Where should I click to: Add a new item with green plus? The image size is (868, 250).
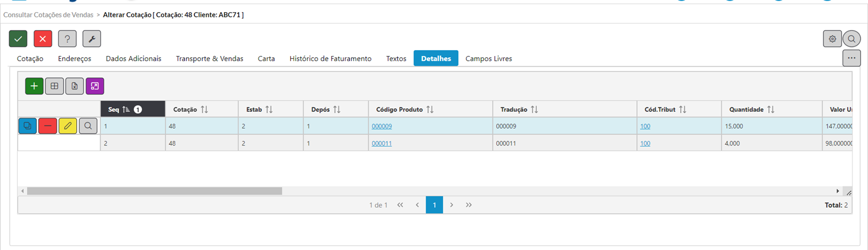tap(34, 86)
